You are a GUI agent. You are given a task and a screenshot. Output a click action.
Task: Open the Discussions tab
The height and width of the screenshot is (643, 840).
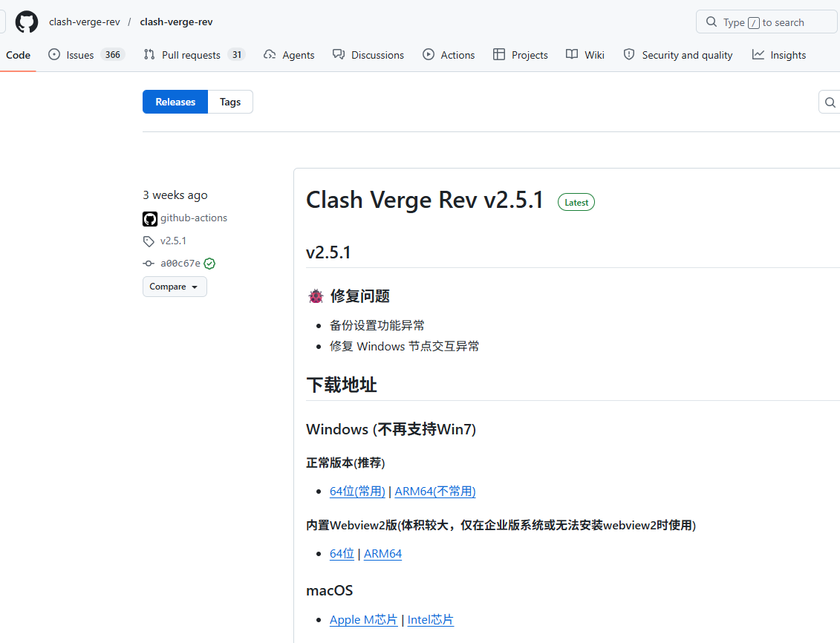[x=368, y=55]
